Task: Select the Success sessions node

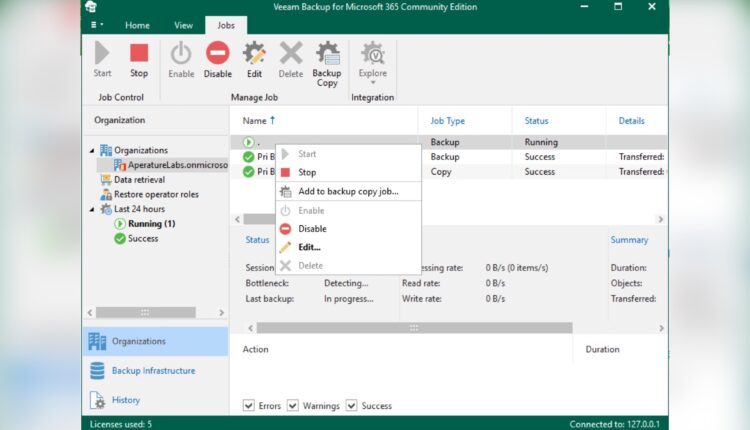Action: click(136, 238)
